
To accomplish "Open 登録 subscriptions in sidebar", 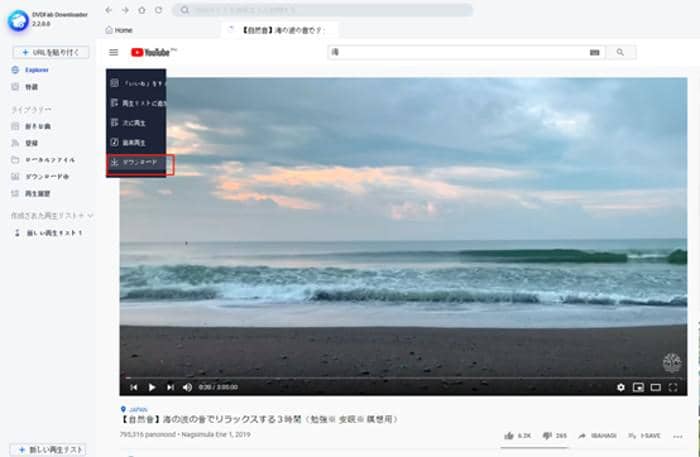I will tap(25, 143).
